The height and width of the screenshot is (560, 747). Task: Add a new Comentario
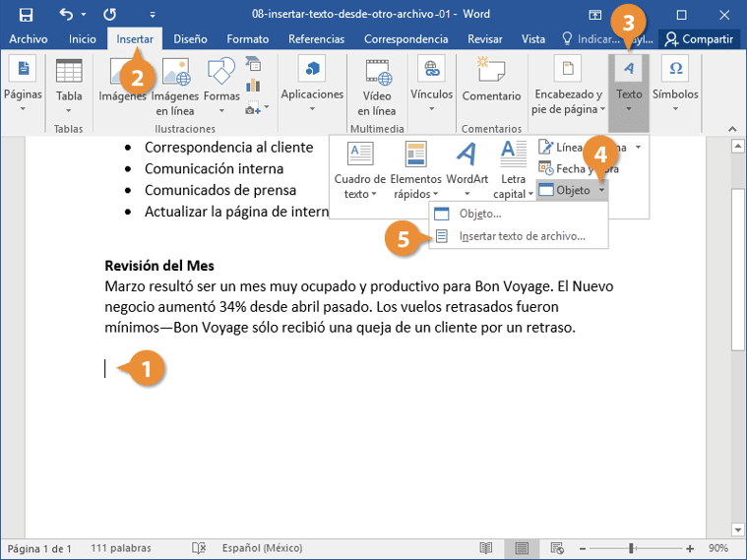click(491, 80)
